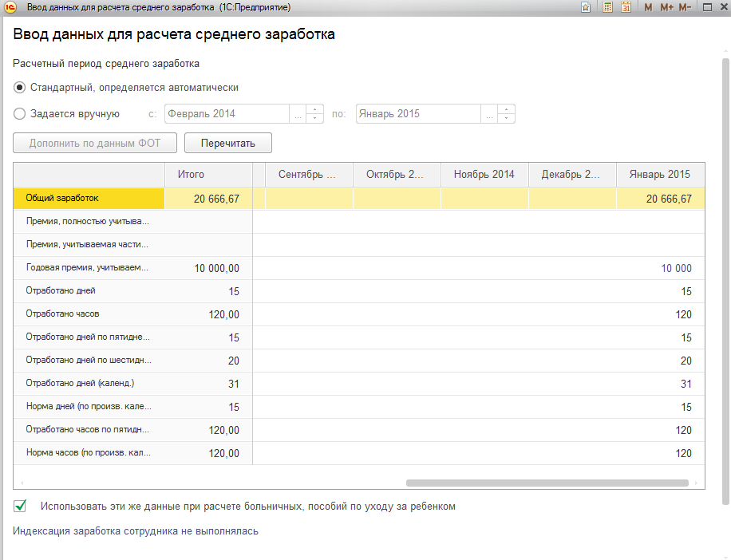Image resolution: width=731 pixels, height=560 pixels.
Task: Click the table's horizontal scrollbar thumb
Action: [x=547, y=483]
